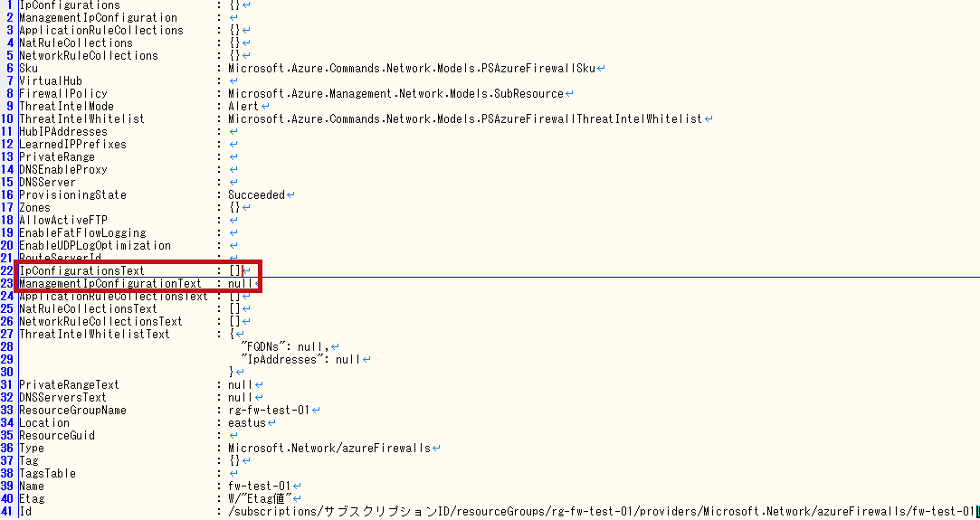Click line number 33 in the gutter

point(7,411)
